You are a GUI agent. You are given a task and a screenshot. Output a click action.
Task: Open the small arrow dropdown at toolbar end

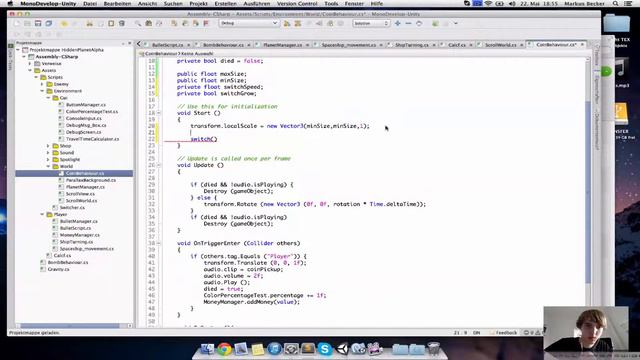(456, 24)
